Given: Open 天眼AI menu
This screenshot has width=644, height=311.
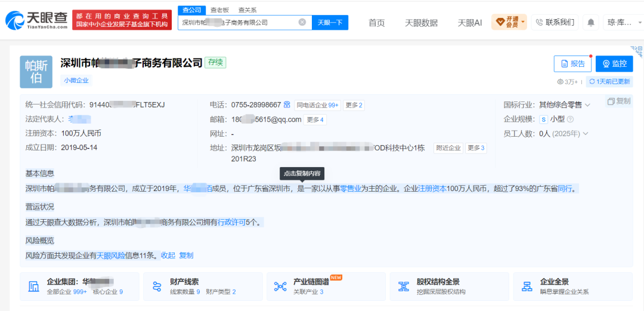Looking at the screenshot, I should [469, 23].
